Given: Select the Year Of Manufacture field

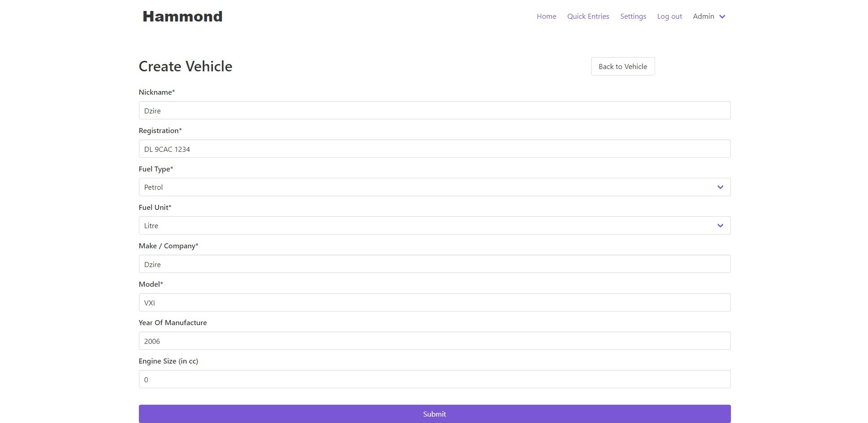Looking at the screenshot, I should tap(434, 341).
